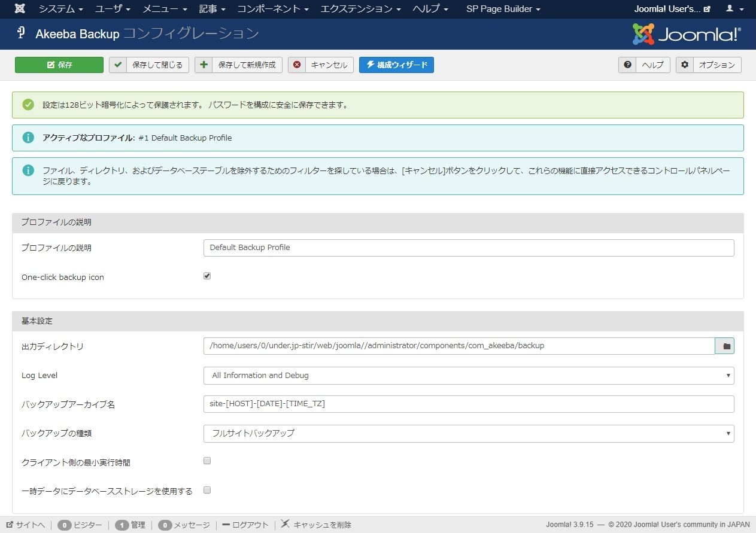Image resolution: width=756 pixels, height=533 pixels.
Task: Open the コンポーネント menu
Action: pos(271,8)
